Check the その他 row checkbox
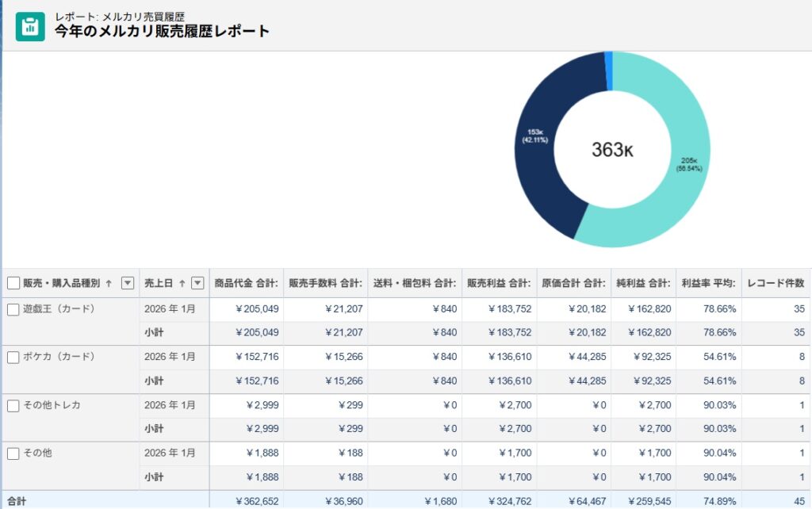 pyautogui.click(x=13, y=452)
